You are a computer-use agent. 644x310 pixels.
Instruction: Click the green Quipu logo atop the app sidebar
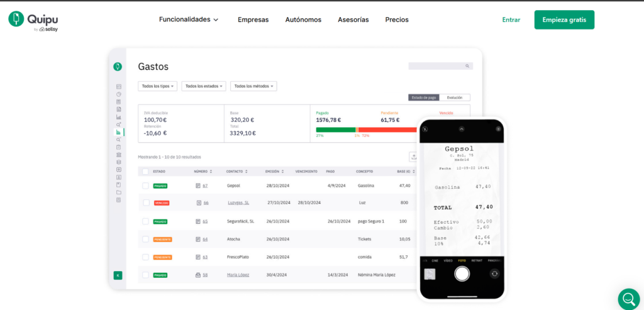(118, 67)
